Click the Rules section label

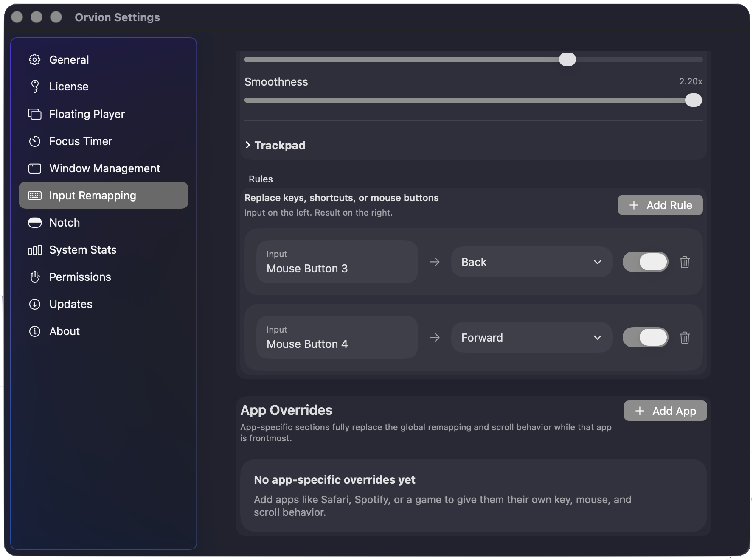(x=261, y=179)
